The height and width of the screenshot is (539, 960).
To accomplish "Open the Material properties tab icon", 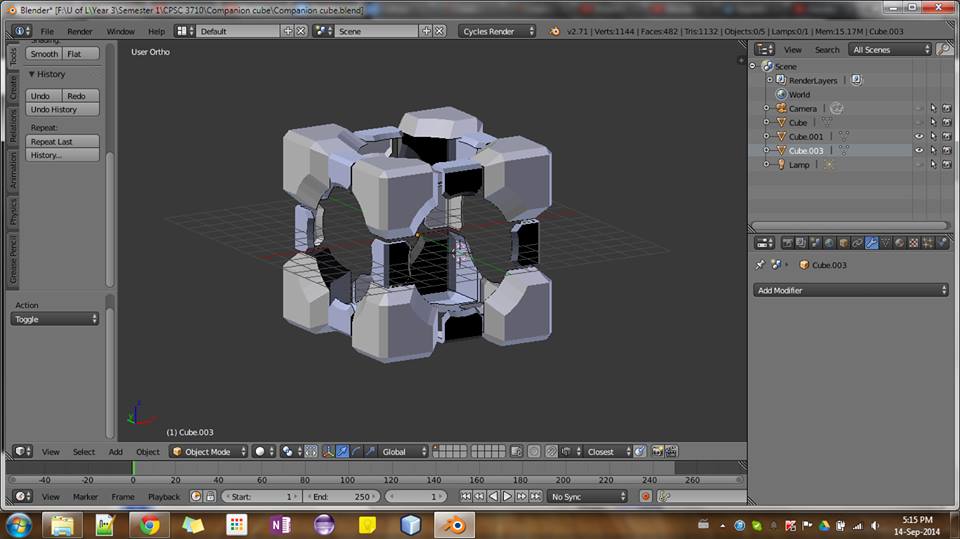I will point(899,243).
